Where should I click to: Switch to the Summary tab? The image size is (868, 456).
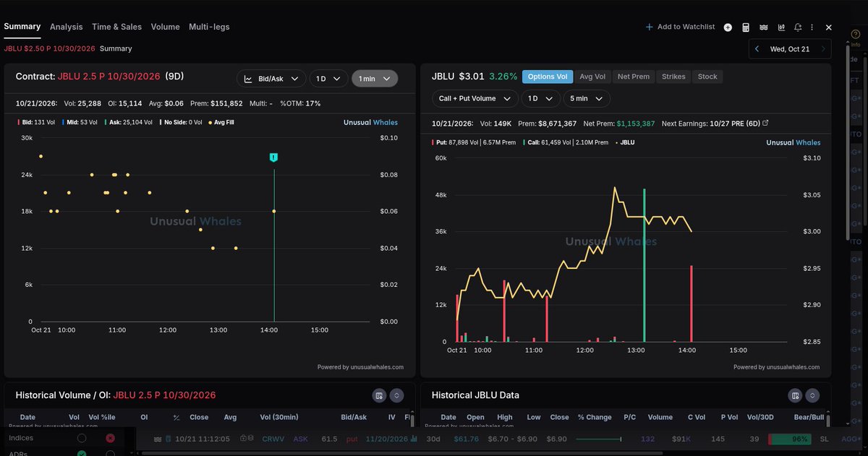pos(22,27)
